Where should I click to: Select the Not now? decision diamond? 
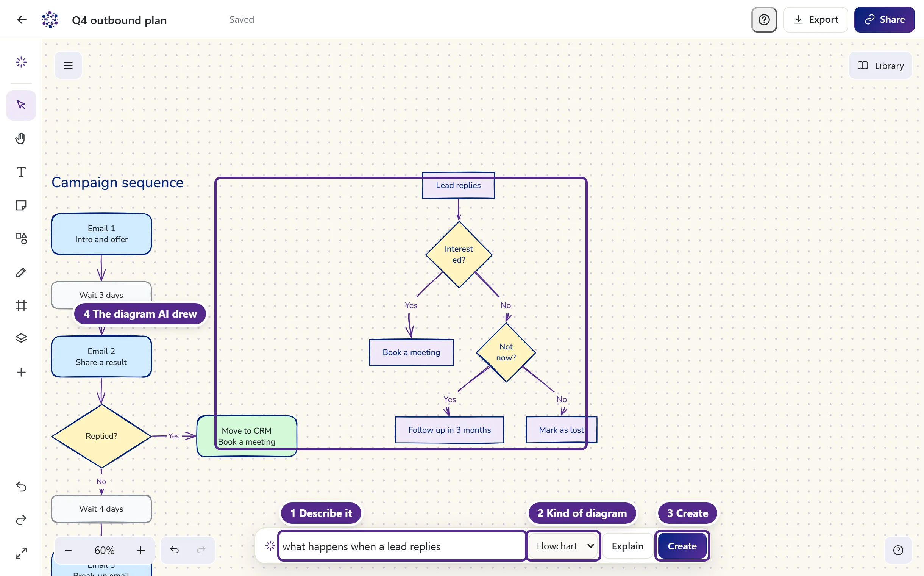506,352
